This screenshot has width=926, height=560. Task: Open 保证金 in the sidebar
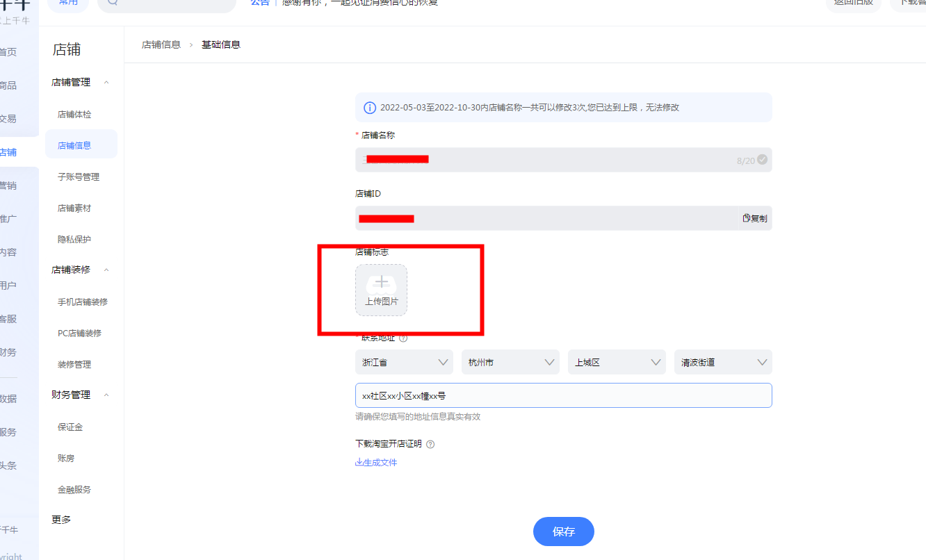click(x=70, y=427)
